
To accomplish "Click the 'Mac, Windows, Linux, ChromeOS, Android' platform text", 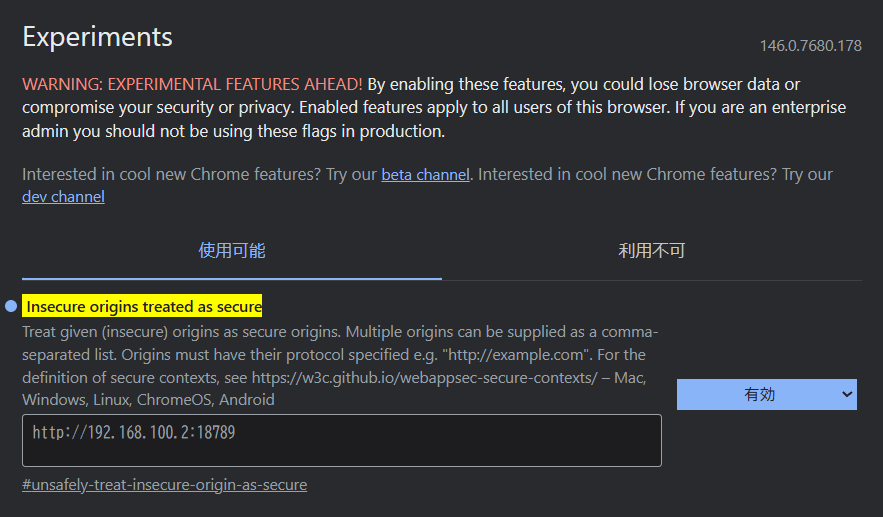I will pos(150,400).
